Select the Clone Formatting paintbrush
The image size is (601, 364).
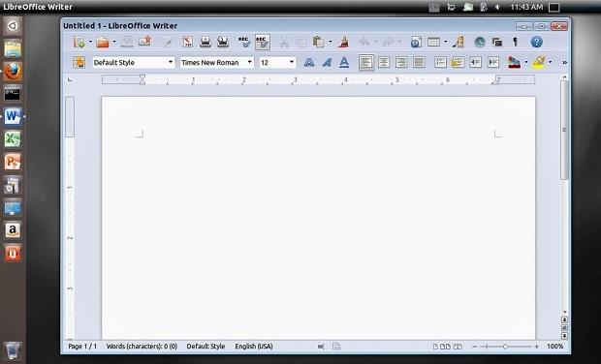click(x=343, y=42)
